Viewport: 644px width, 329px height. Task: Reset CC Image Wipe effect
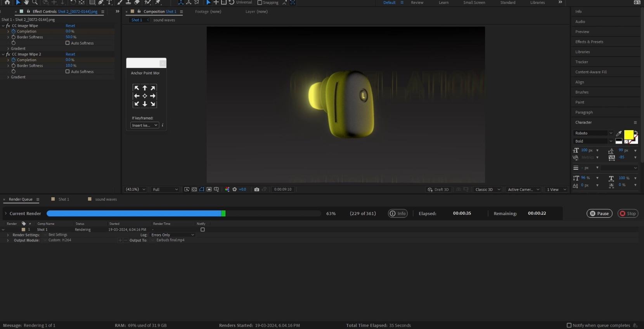(x=70, y=26)
